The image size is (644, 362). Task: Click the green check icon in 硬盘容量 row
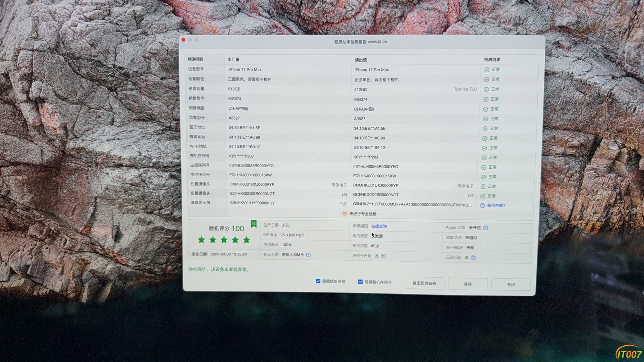coord(486,89)
